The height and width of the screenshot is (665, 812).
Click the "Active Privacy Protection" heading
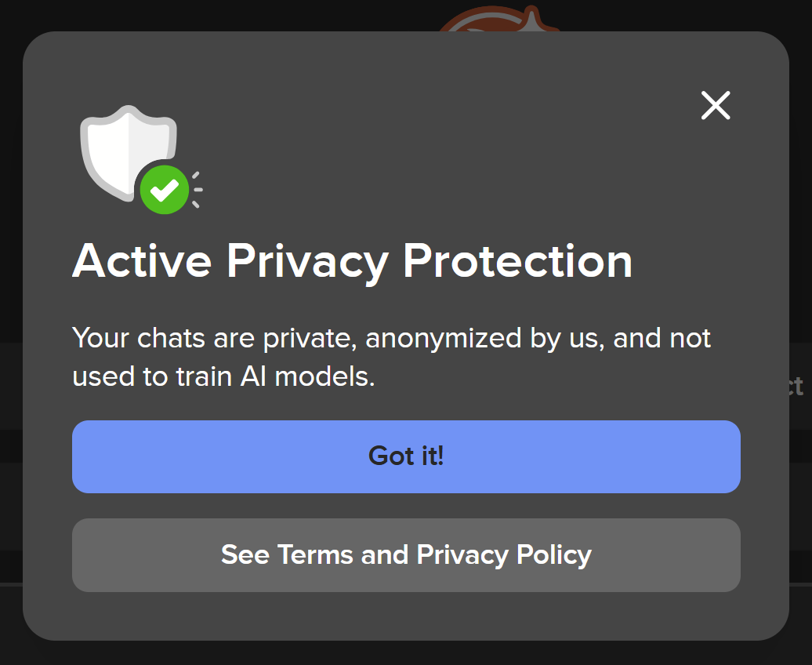[x=352, y=261]
